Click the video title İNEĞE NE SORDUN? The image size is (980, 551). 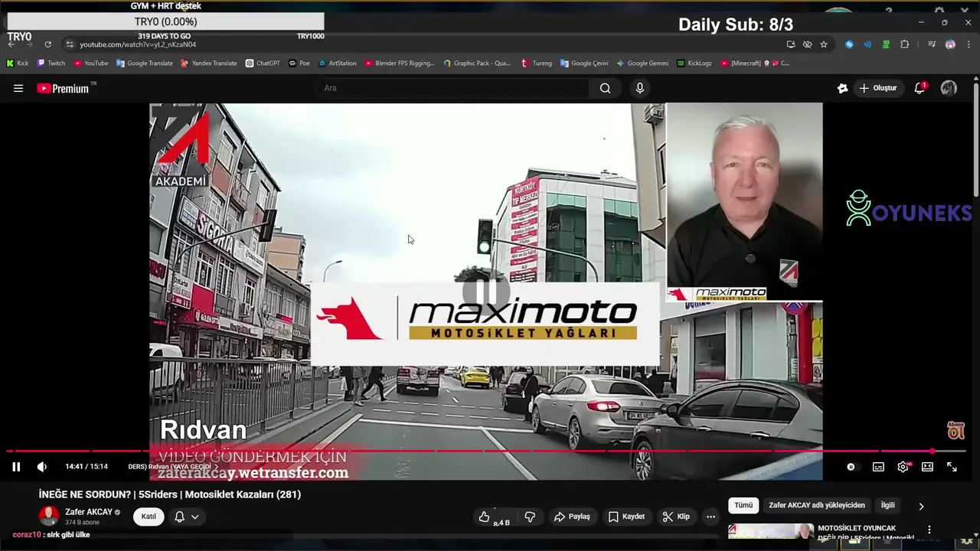coord(170,494)
